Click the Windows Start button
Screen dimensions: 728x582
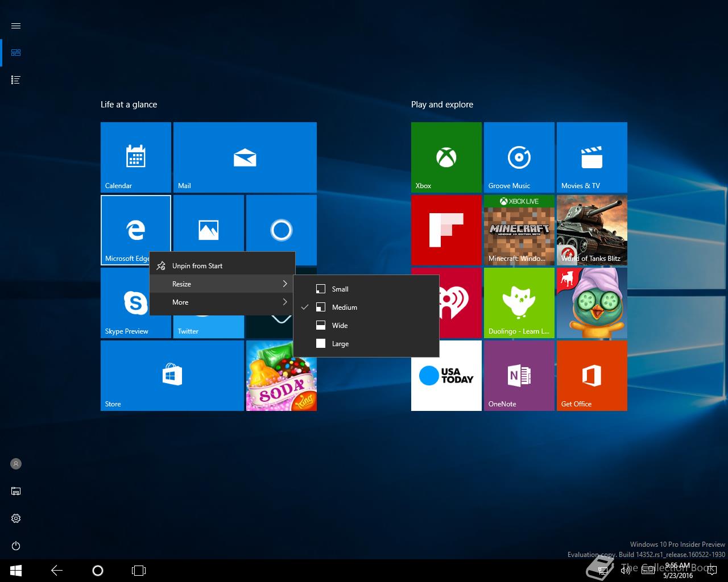point(16,571)
